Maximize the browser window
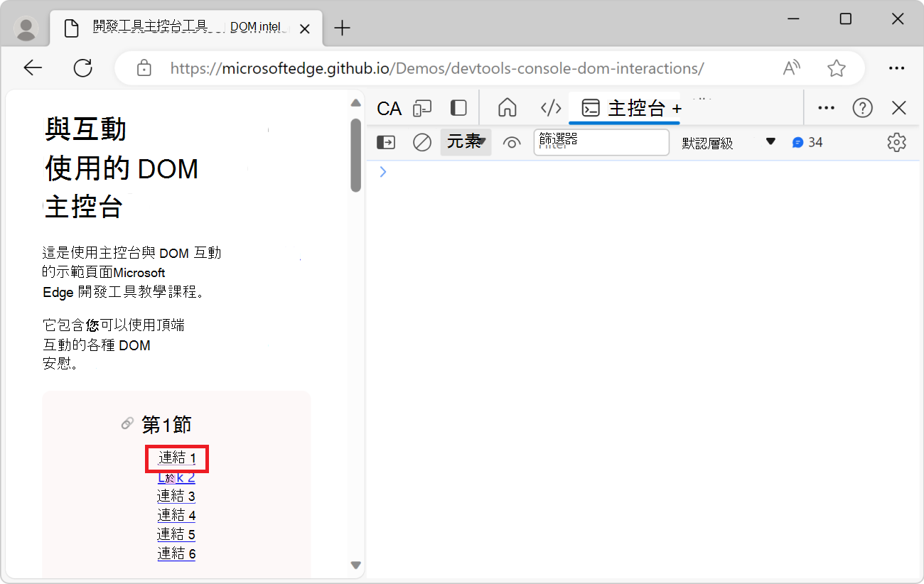 [845, 19]
